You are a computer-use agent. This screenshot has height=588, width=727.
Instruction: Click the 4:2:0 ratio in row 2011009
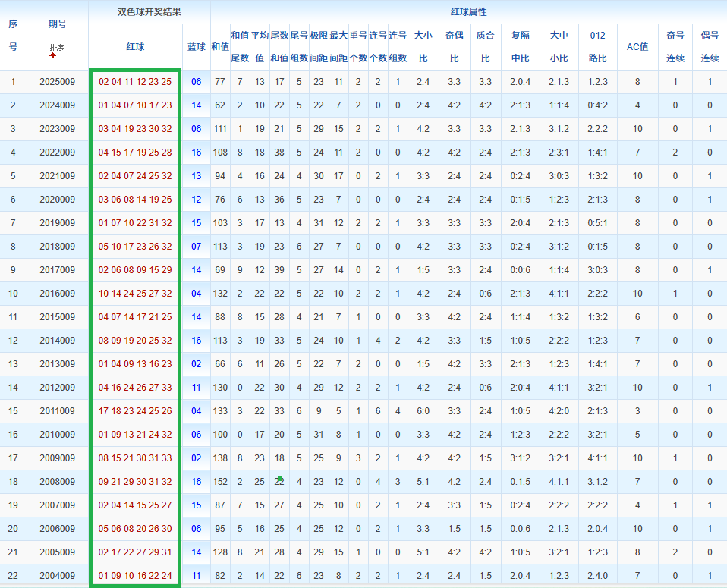pos(559,411)
